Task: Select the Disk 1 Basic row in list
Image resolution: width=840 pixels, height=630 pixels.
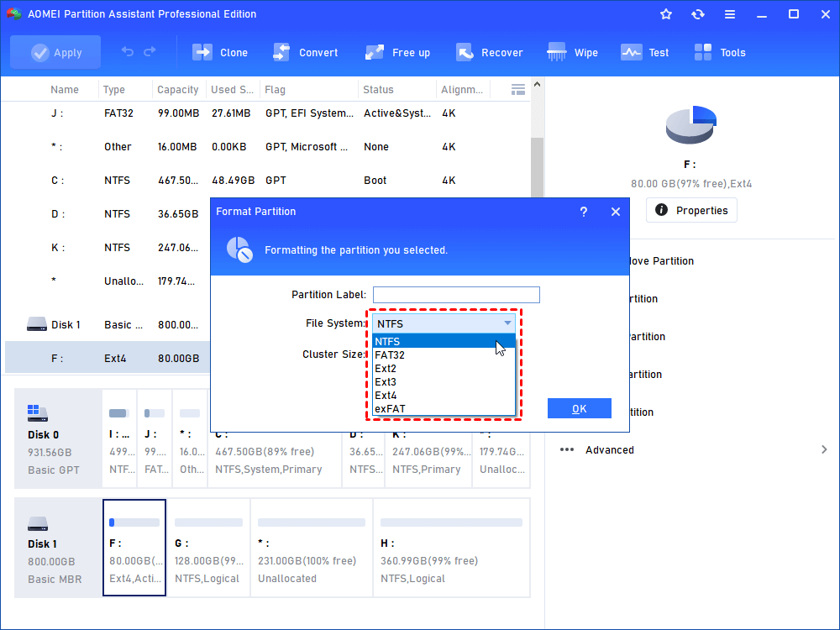Action: (108, 324)
